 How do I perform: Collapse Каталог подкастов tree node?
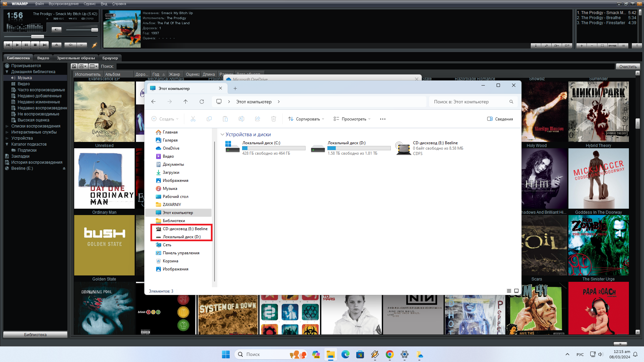(7, 144)
